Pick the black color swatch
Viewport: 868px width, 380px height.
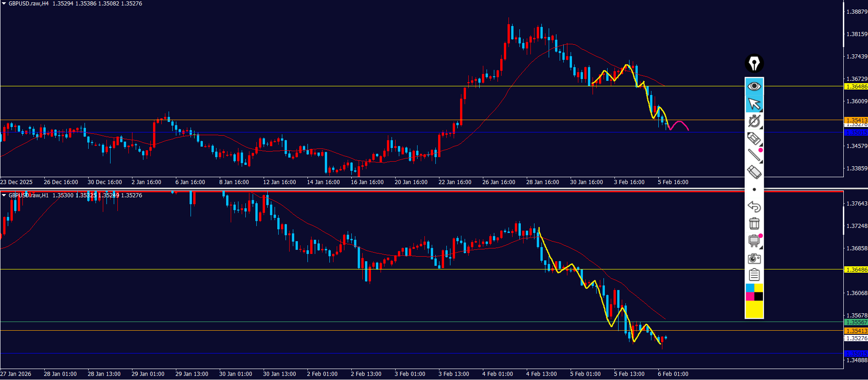pos(758,296)
